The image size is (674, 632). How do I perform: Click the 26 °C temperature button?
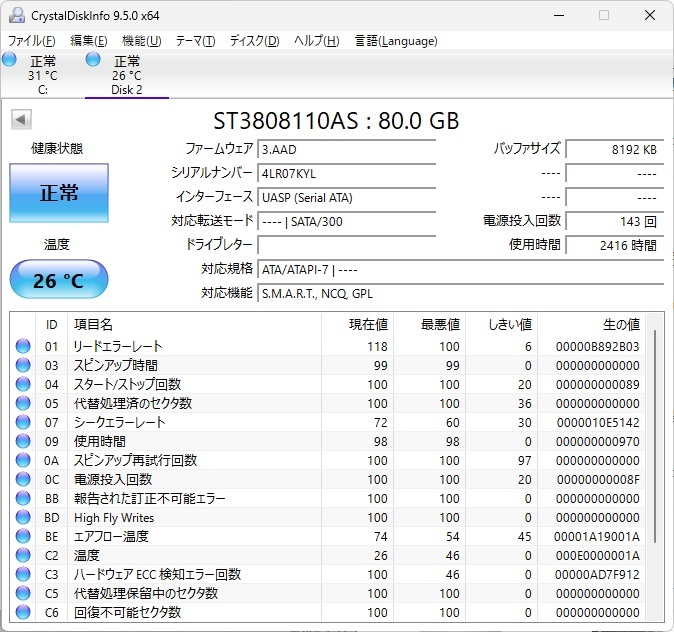59,279
